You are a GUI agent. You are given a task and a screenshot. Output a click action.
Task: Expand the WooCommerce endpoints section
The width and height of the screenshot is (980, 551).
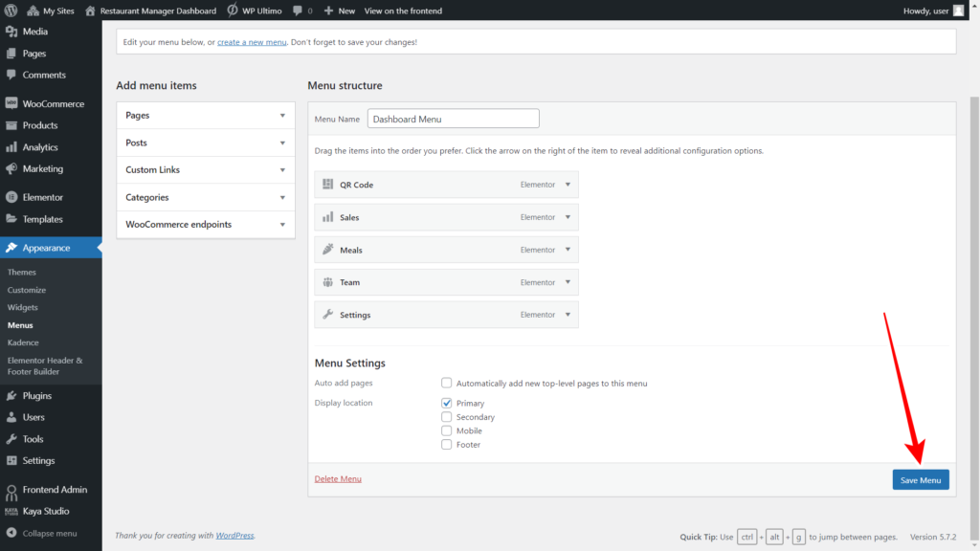tap(205, 224)
